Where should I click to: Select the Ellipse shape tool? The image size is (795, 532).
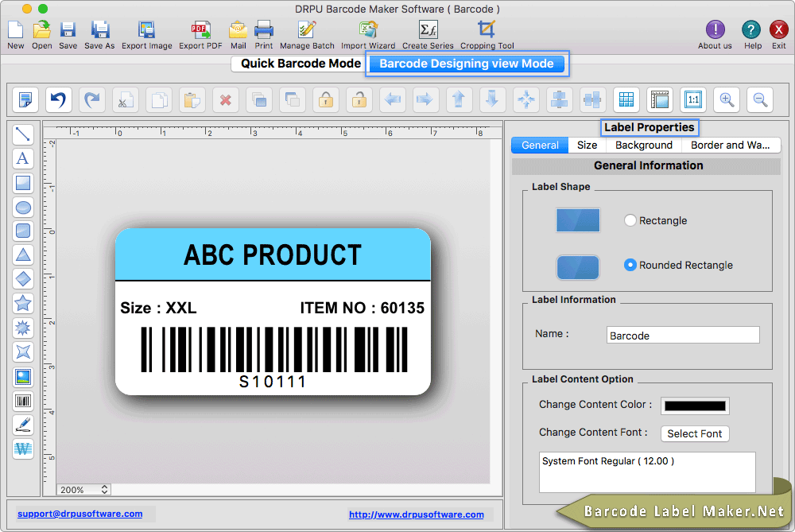23,208
